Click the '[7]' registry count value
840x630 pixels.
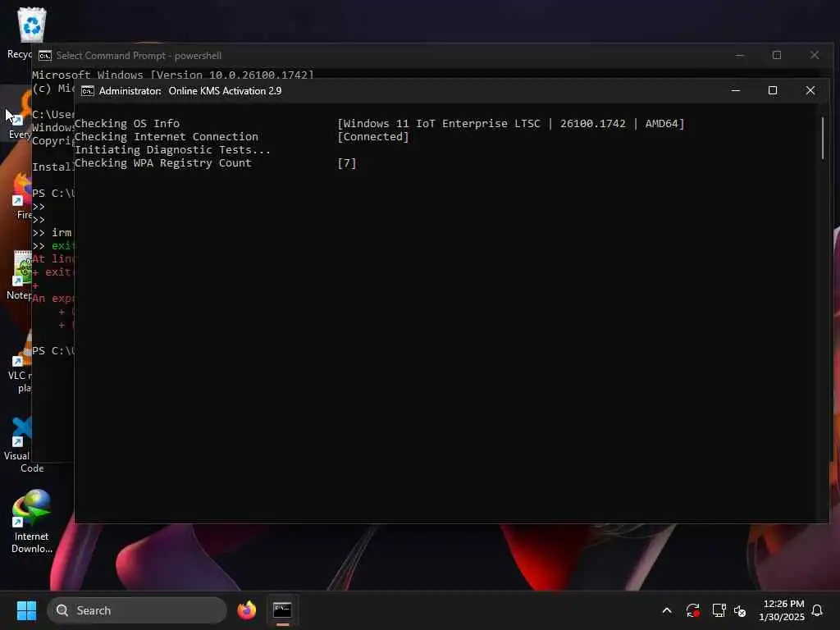coord(347,163)
